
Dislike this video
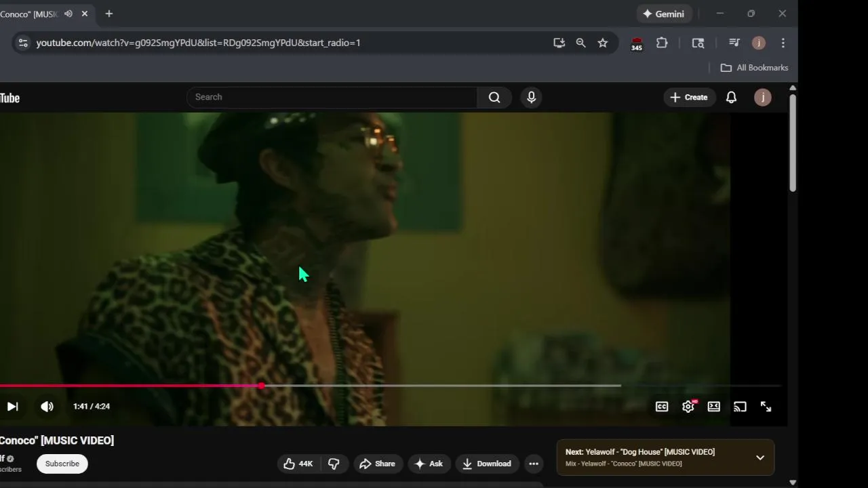point(334,464)
